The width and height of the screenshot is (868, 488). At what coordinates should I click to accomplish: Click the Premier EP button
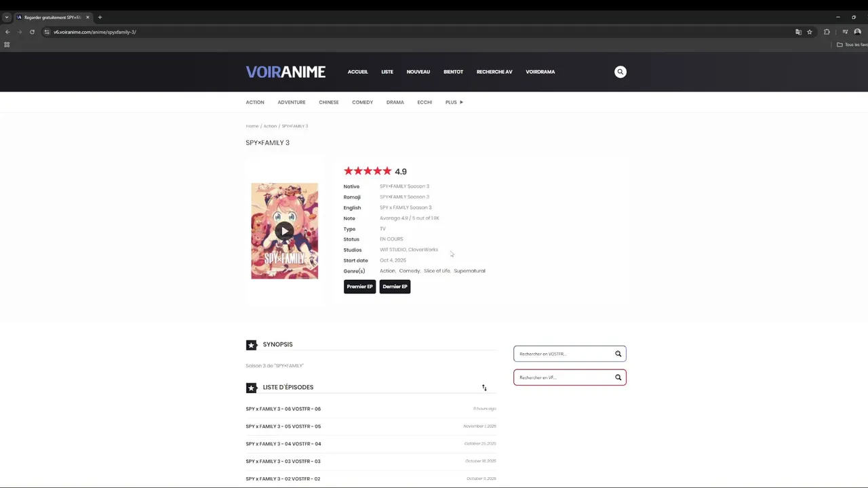tap(359, 287)
